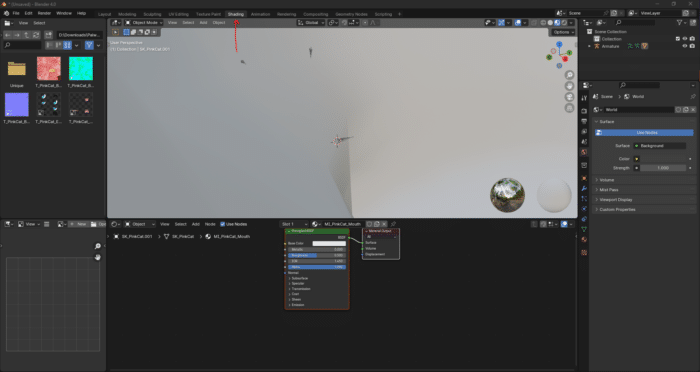This screenshot has height=372, width=700.
Task: Expand the Armature tree item
Action: pyautogui.click(x=590, y=46)
